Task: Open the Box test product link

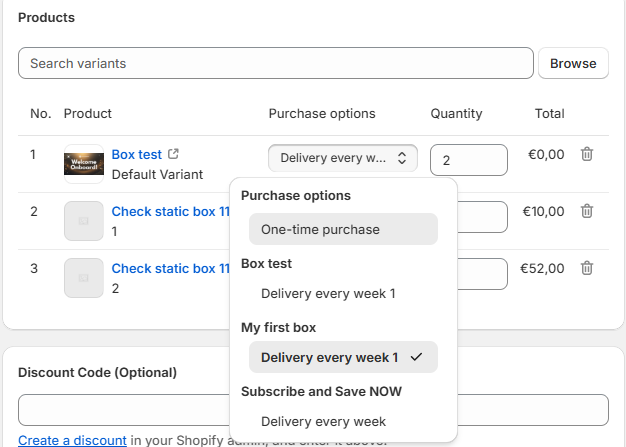Action: (136, 154)
